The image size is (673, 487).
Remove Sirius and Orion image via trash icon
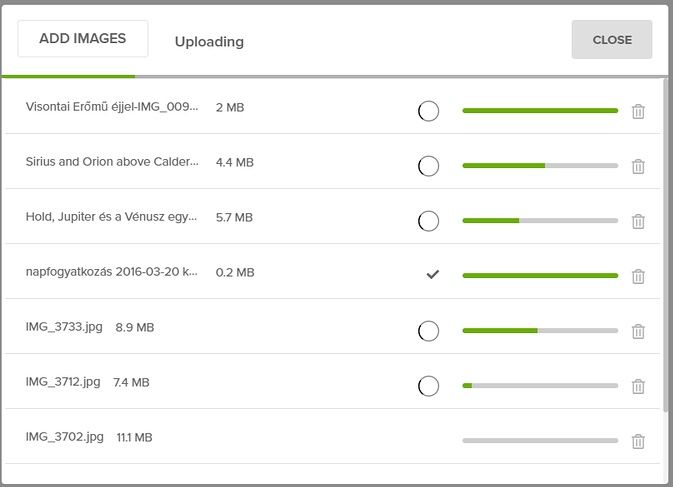(x=638, y=166)
